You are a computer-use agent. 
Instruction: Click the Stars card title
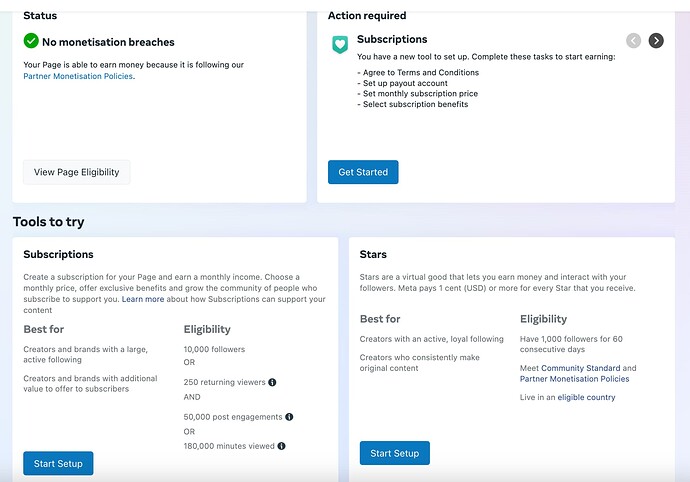[x=373, y=254]
